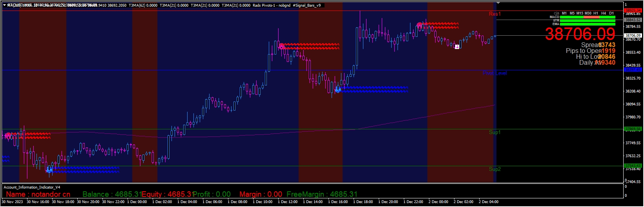Viewport: 644px width, 207px height.
Task: Click the Account_Information_Indicator_V4 label
Action: click(32, 187)
